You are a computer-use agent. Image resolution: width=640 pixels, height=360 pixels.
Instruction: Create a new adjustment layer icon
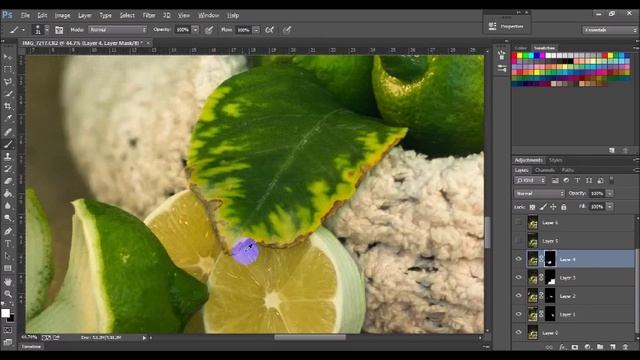(587, 347)
